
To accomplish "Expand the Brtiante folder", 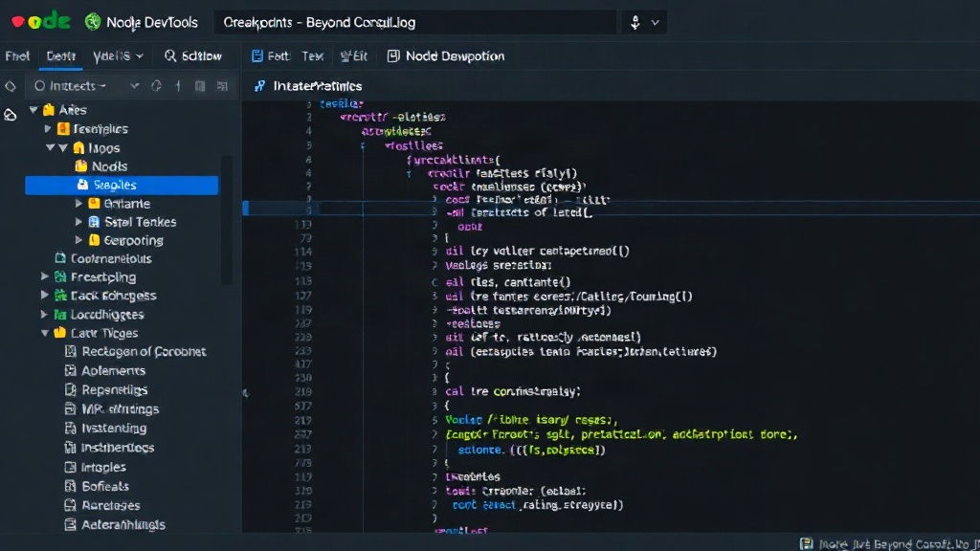I will (78, 203).
